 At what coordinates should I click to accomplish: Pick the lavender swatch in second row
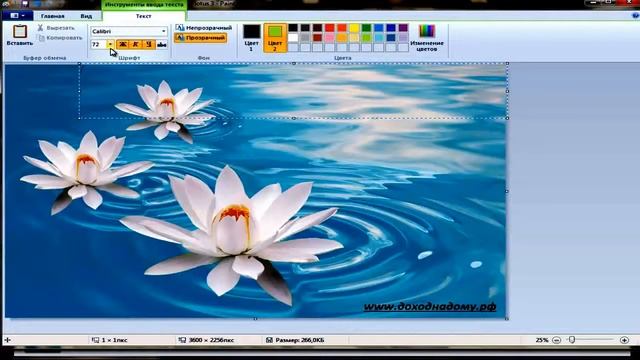[x=403, y=38]
